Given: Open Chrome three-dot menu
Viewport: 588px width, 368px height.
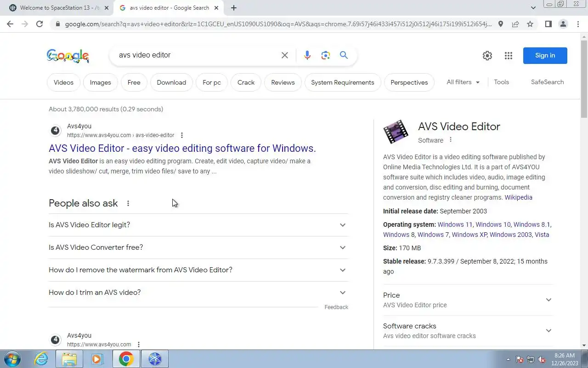Looking at the screenshot, I should (578, 24).
